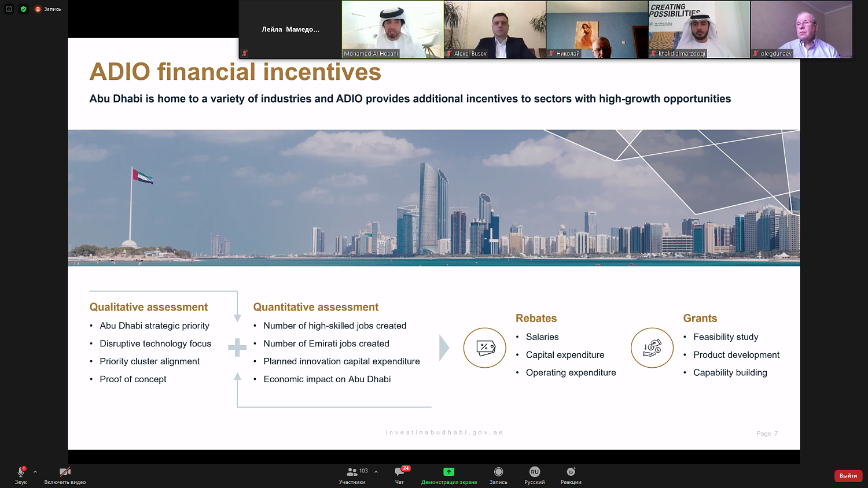The image size is (868, 488).
Task: Toggle camera with Включить видео
Action: click(x=65, y=475)
